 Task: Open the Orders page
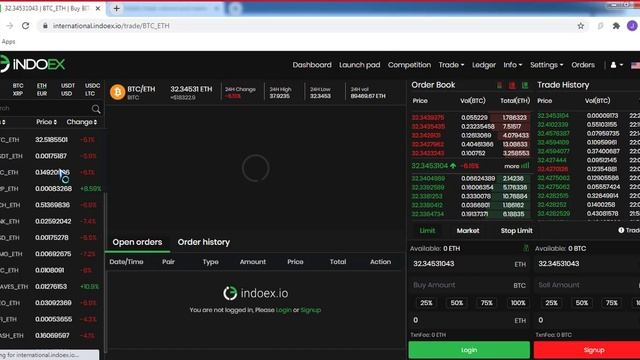tap(583, 65)
